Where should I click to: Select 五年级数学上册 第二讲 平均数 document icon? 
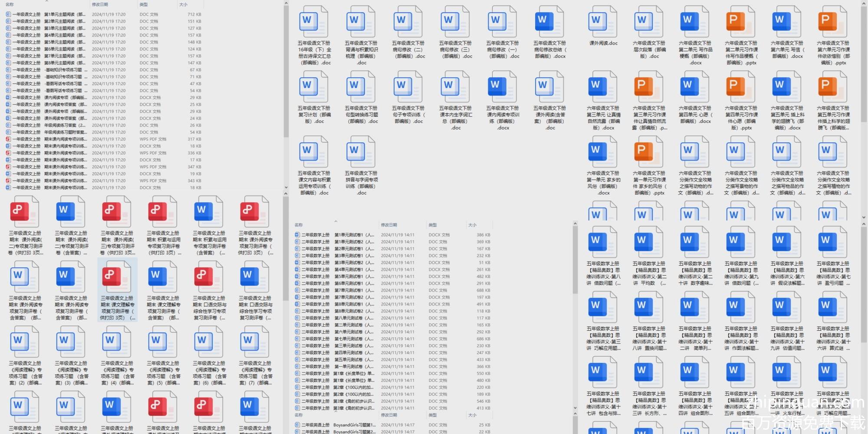click(x=649, y=242)
